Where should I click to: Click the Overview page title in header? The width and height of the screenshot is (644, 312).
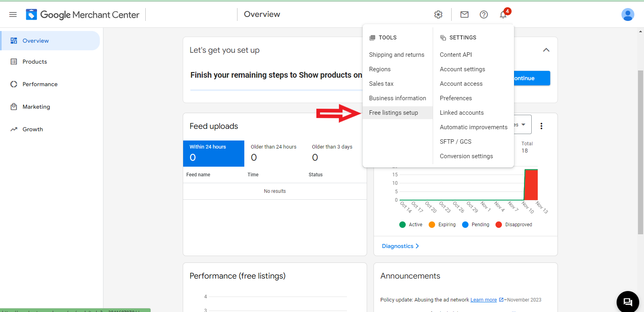click(262, 14)
